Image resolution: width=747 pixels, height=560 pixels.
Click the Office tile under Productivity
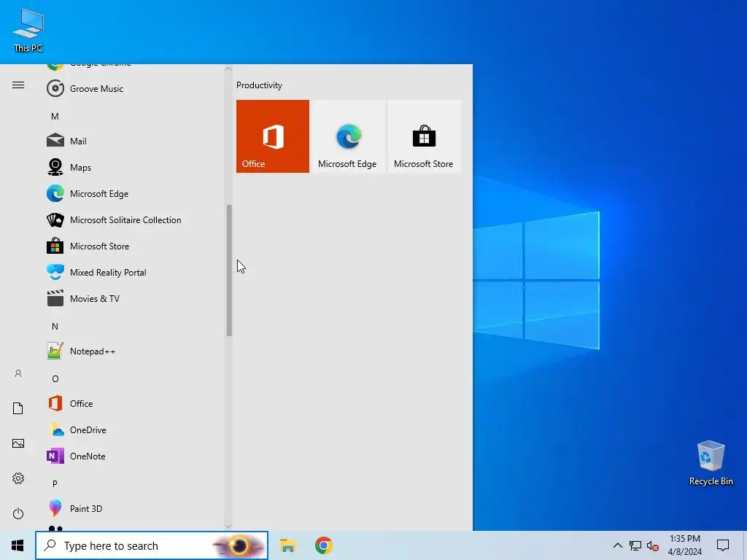273,136
